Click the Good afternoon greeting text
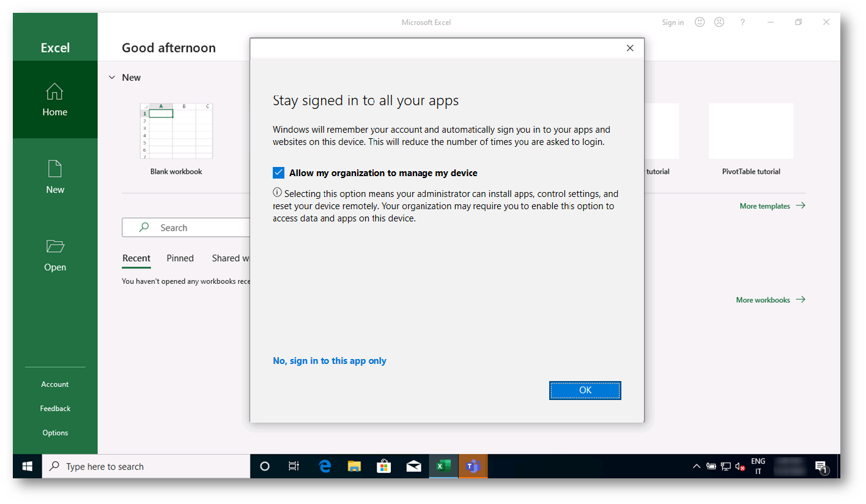The height and width of the screenshot is (504, 866). click(169, 48)
